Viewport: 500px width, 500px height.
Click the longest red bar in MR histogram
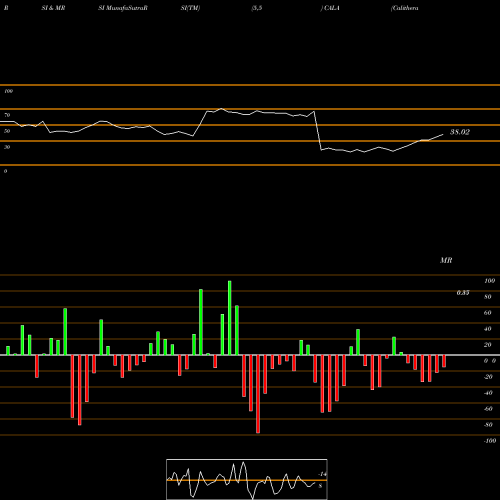tap(258, 394)
